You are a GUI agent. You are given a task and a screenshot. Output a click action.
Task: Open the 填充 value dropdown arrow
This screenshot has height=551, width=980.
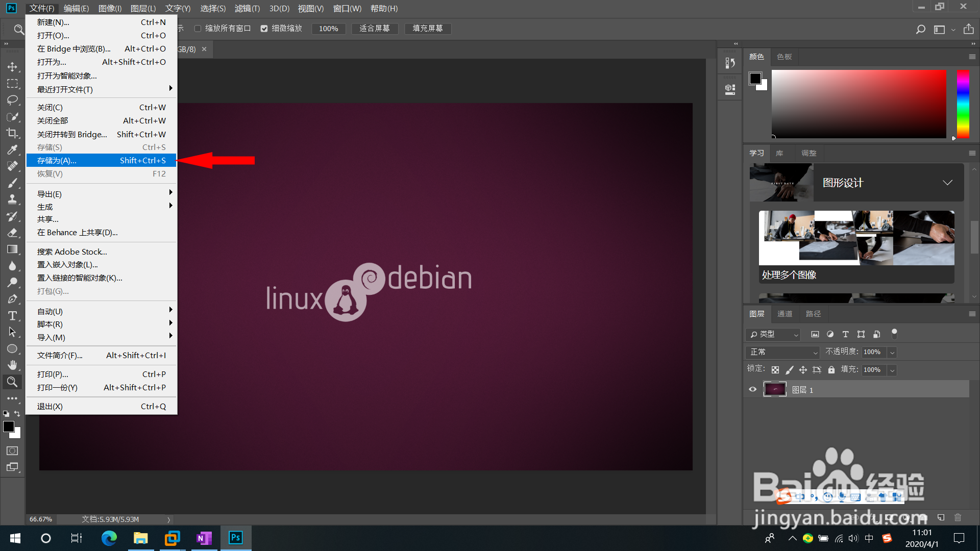(x=892, y=370)
